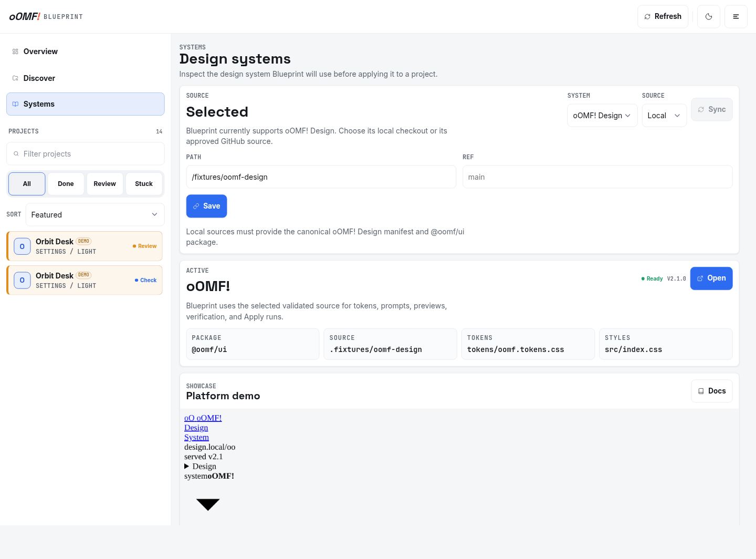Viewport: 756px width, 559px height.
Task: Open the Orbit Desk project marked Check
Action: coord(85,280)
